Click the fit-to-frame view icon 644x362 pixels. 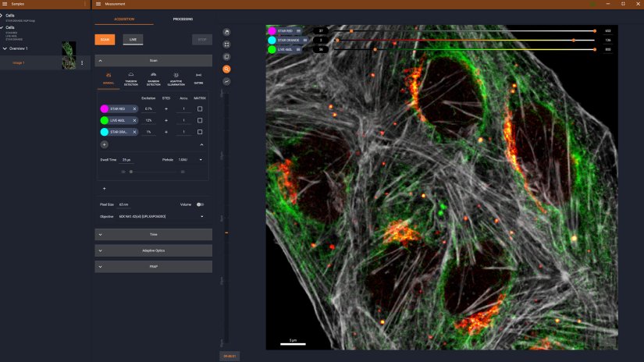pos(226,44)
